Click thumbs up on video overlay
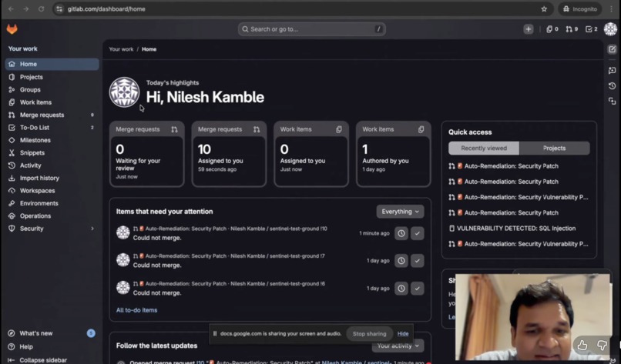The height and width of the screenshot is (364, 621). click(x=582, y=346)
